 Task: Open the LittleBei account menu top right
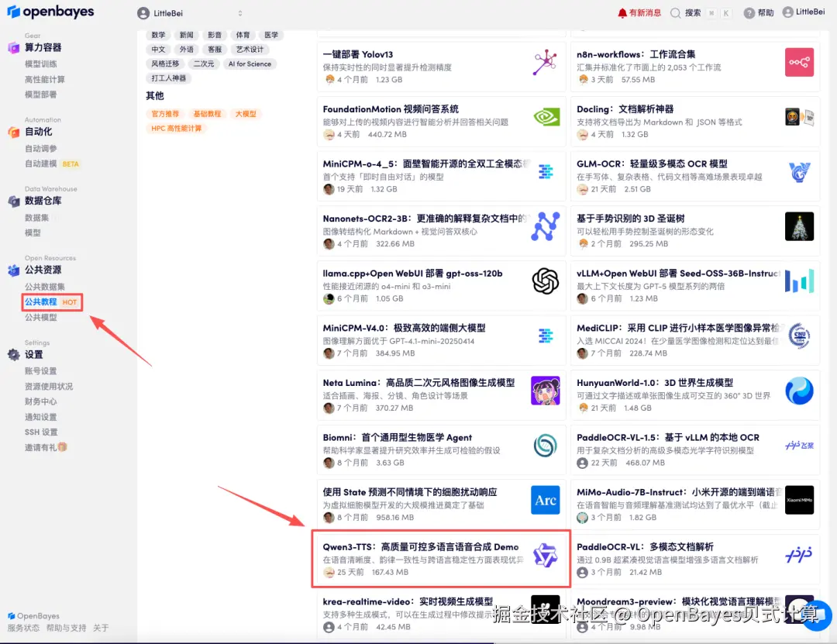(804, 12)
